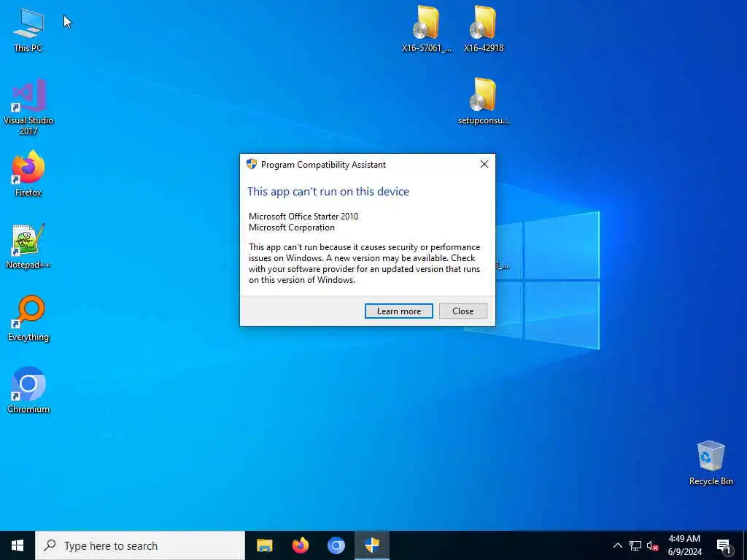The height and width of the screenshot is (560, 747).
Task: Select the X16-57061 installer icon
Action: [426, 28]
